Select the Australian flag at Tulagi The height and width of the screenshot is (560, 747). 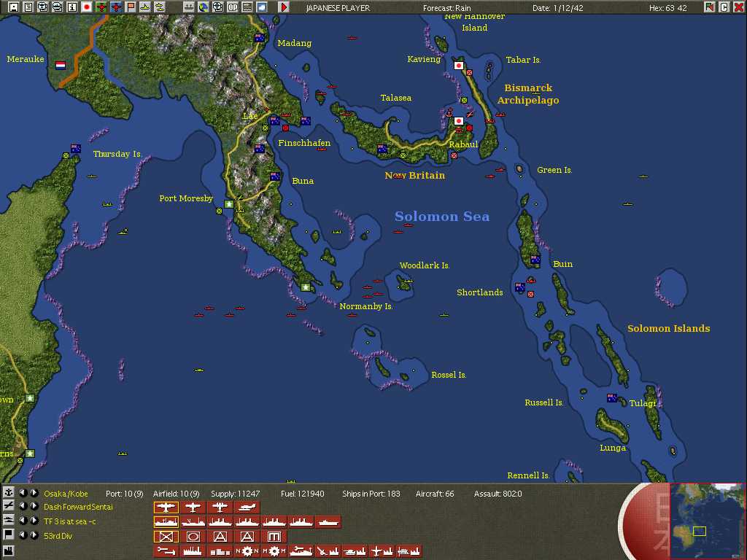(612, 397)
